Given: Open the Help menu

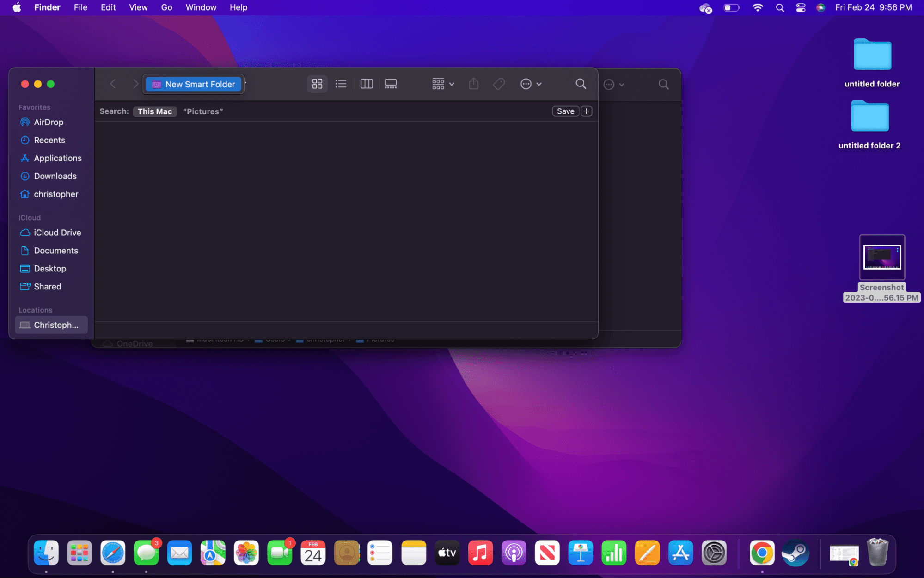Looking at the screenshot, I should (239, 7).
